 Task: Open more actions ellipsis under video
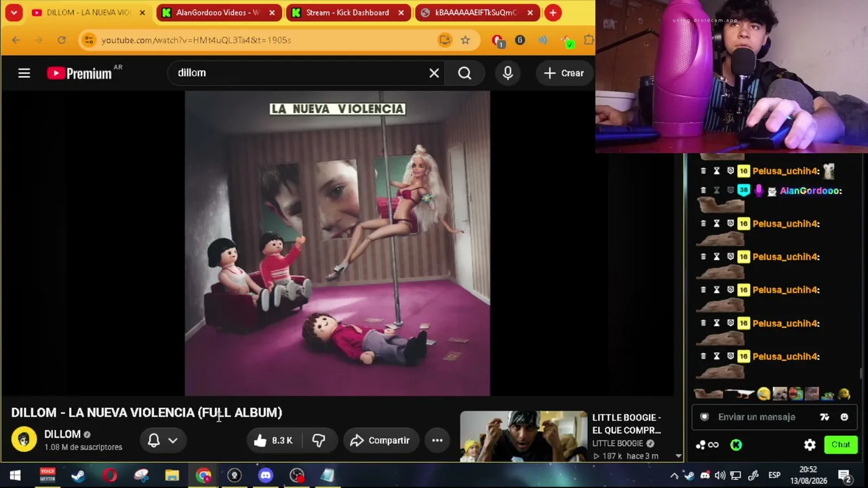pos(437,441)
